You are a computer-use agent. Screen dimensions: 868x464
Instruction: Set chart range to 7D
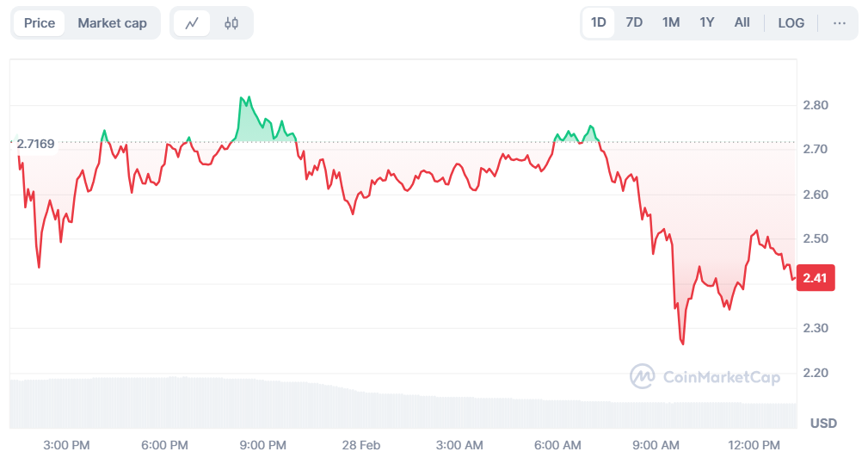(634, 23)
